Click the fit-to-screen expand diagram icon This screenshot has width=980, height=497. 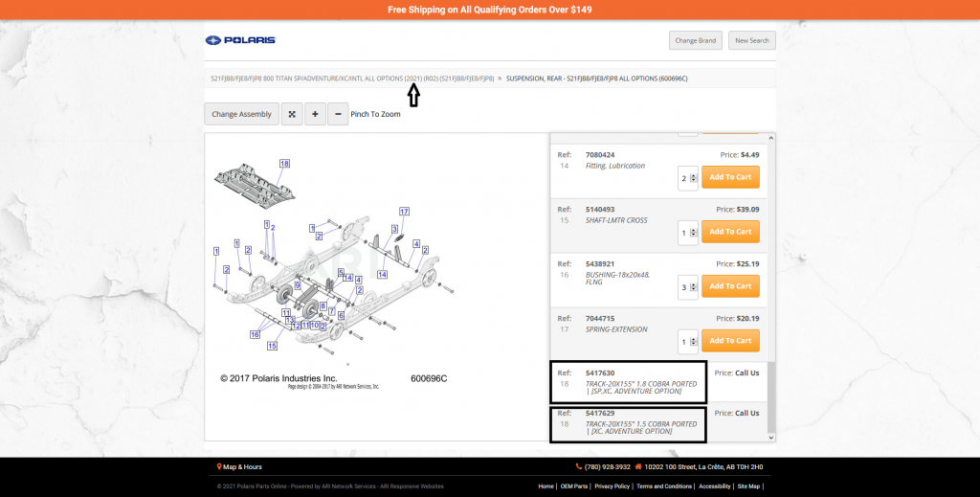[x=292, y=114]
